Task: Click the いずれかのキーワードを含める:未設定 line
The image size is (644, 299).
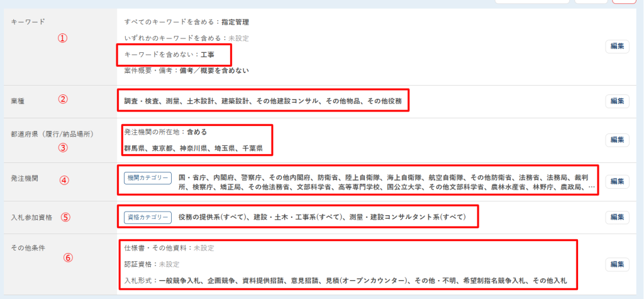Action: pos(186,38)
